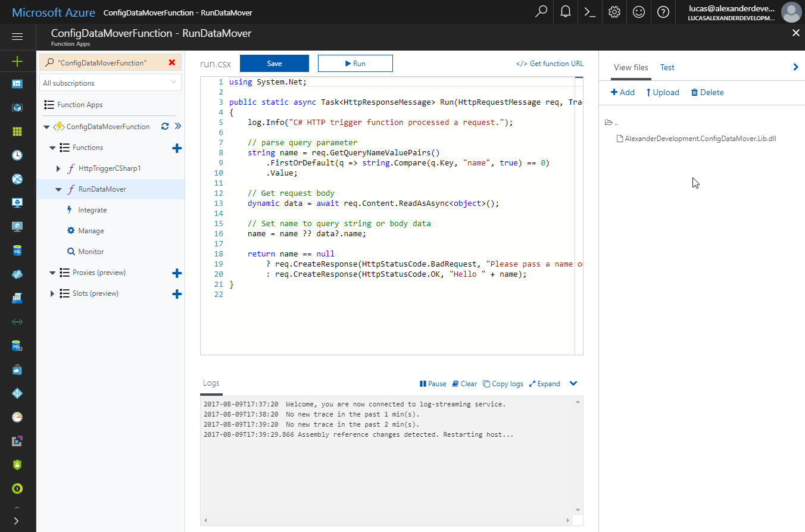Expand the HttpTriggerCSharp1 function node

coord(58,169)
